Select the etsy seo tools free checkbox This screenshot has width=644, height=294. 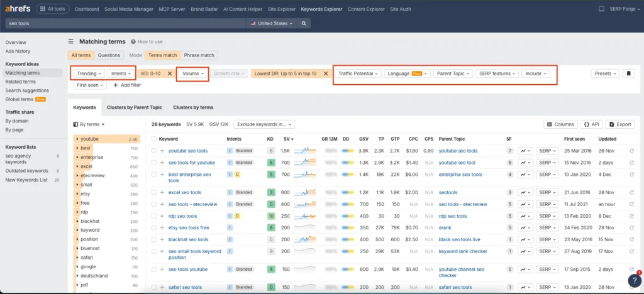(154, 227)
